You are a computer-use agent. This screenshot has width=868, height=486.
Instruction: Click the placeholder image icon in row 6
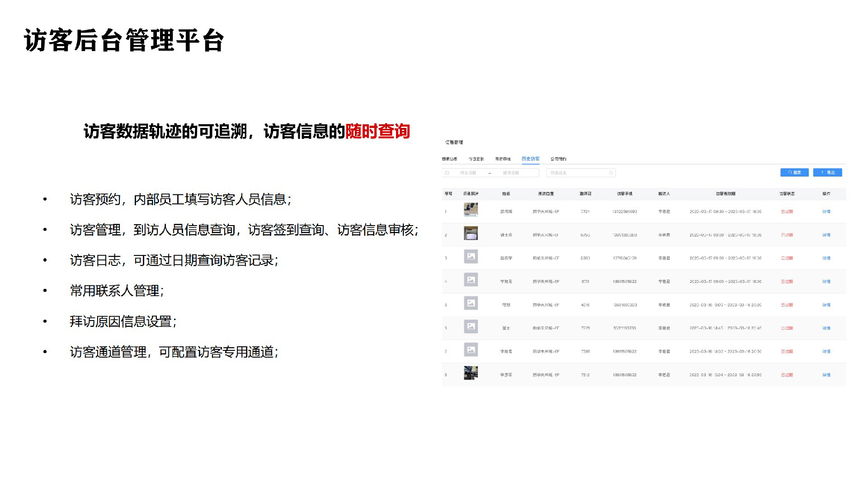click(x=471, y=327)
